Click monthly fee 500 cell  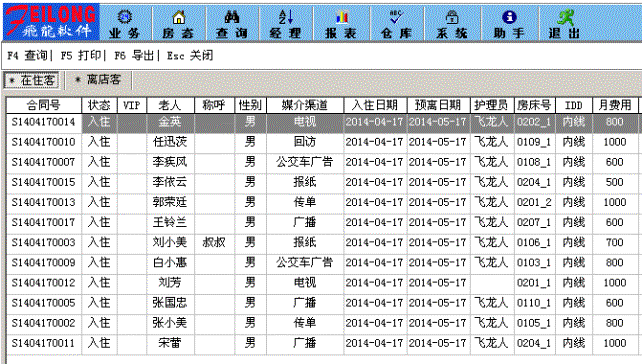point(615,182)
